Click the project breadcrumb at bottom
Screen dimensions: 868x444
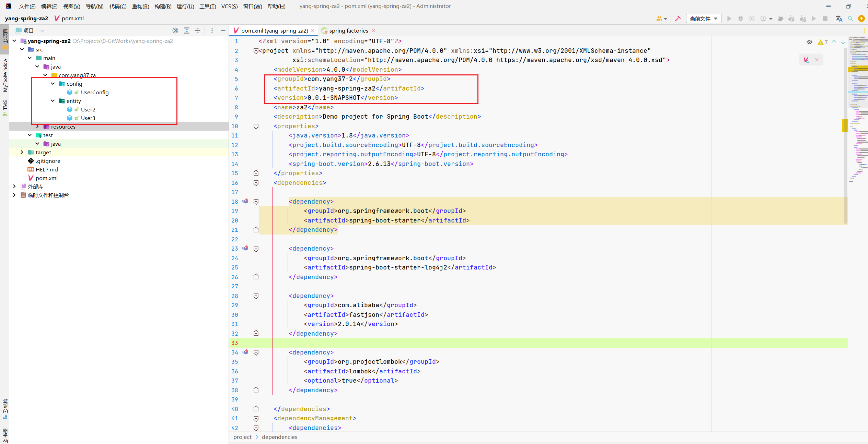coord(242,437)
